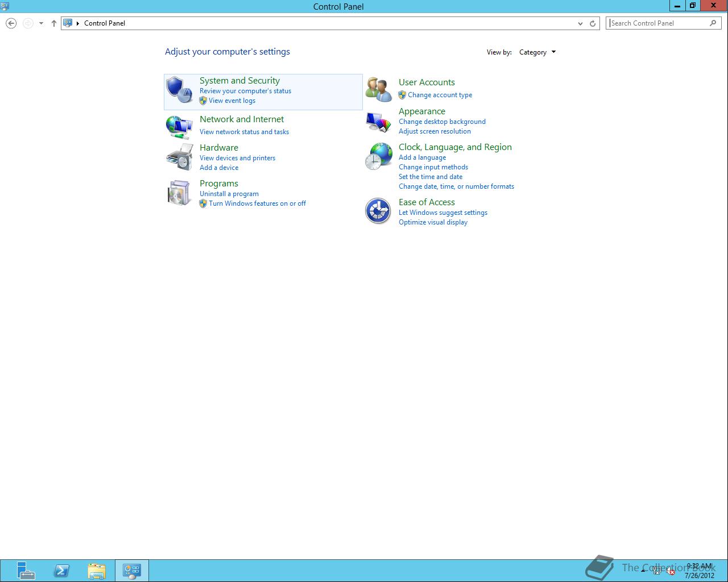Open the User Accounts category
Viewport: 728px width, 582px height.
427,82
